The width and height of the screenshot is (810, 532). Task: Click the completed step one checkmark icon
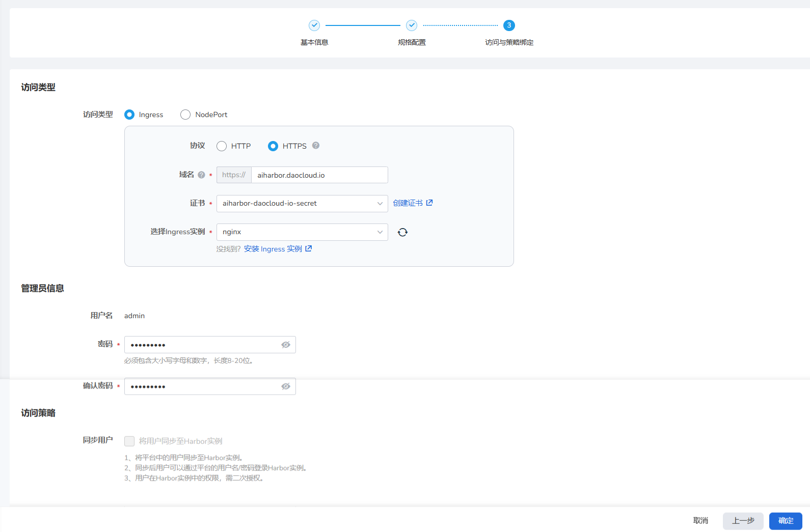(314, 25)
